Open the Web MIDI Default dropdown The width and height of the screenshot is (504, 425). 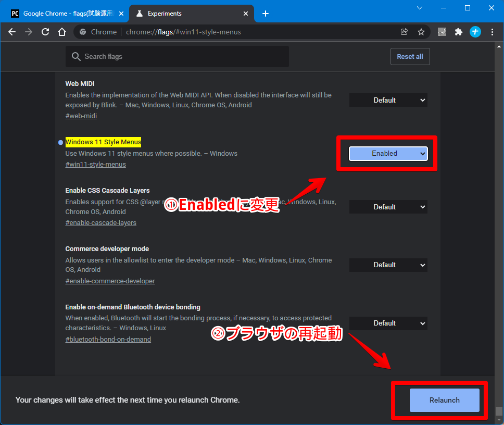tap(388, 100)
